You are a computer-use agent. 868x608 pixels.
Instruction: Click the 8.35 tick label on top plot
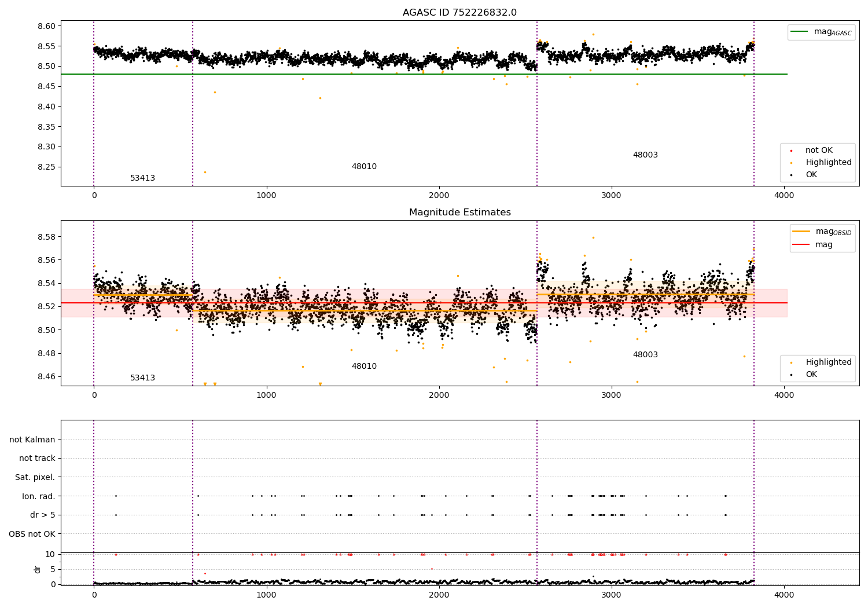(x=46, y=127)
